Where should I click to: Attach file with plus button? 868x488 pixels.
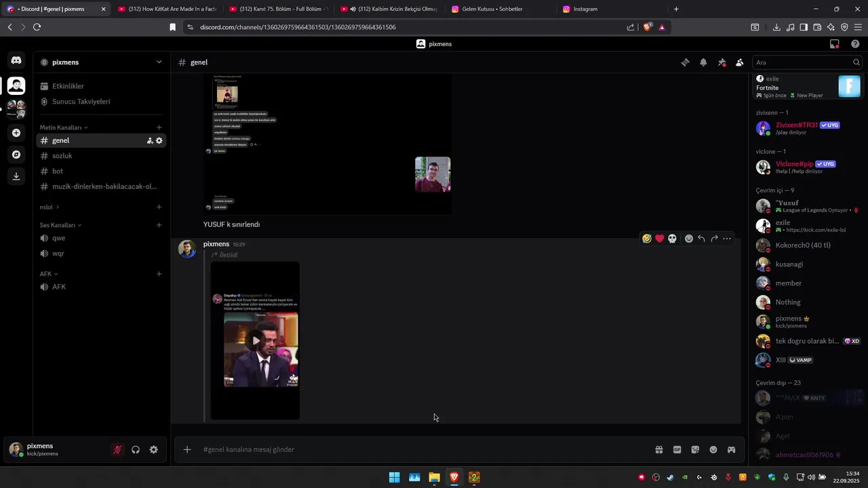pyautogui.click(x=187, y=449)
